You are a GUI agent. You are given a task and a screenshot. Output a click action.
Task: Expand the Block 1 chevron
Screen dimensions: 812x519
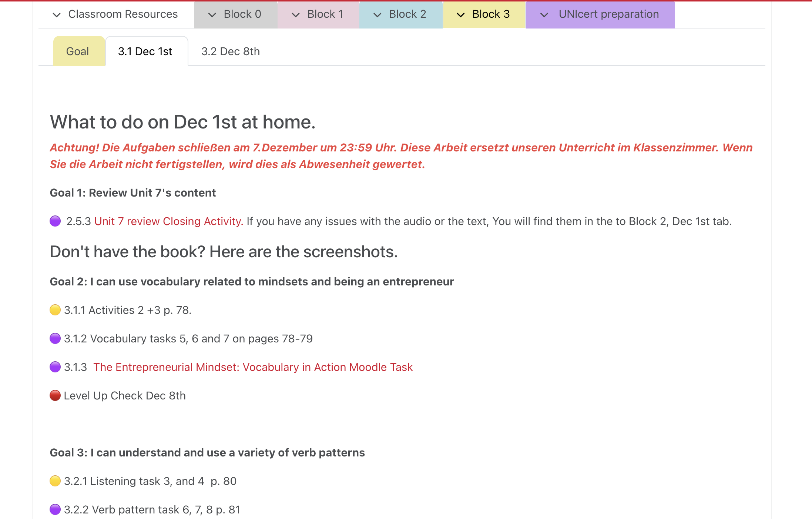[x=296, y=15]
